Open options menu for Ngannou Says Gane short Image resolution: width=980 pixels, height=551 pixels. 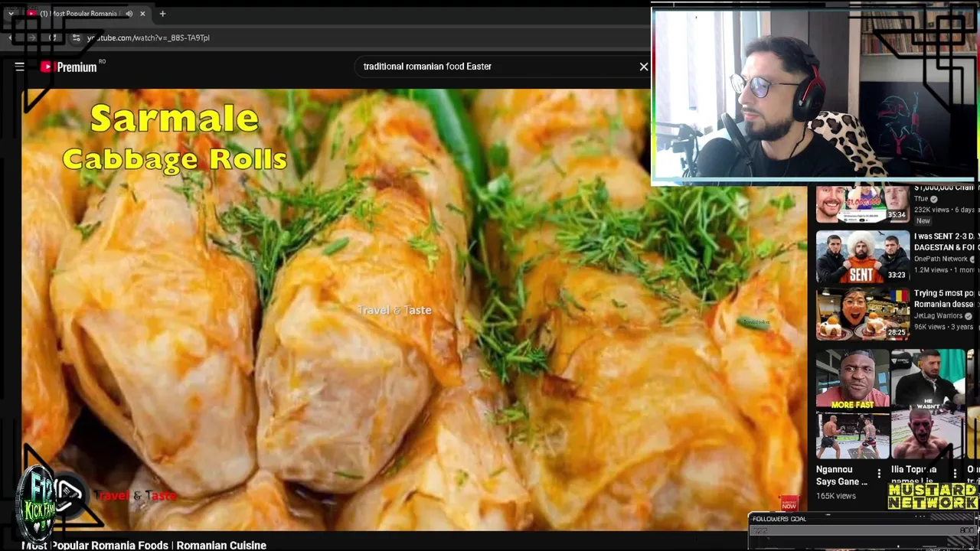tap(879, 474)
